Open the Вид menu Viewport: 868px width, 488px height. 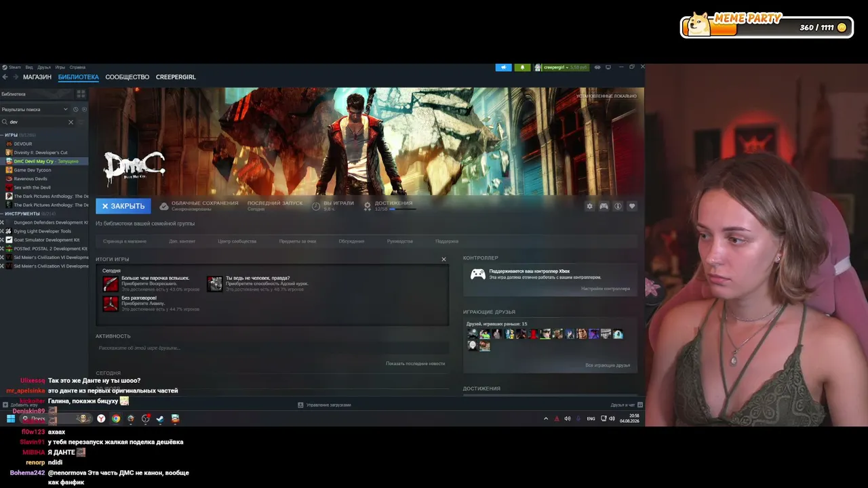pyautogui.click(x=29, y=67)
